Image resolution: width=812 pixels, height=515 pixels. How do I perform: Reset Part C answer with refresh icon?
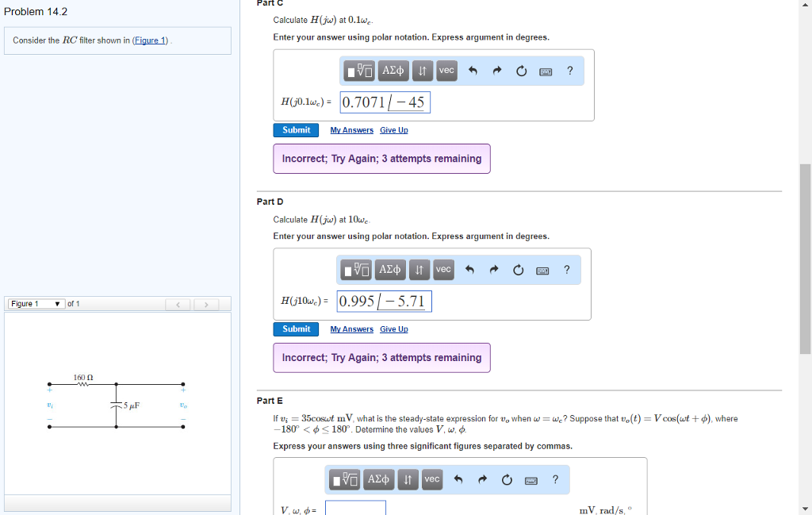click(522, 71)
